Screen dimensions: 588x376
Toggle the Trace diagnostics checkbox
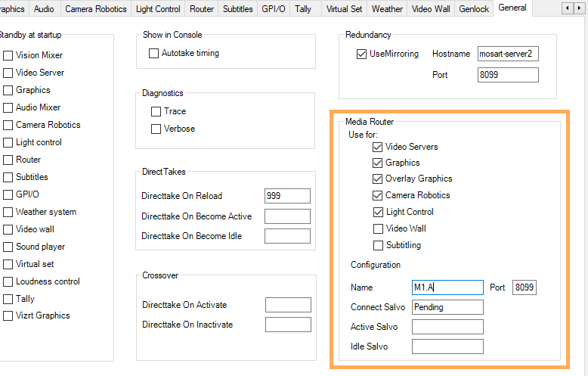coord(156,111)
